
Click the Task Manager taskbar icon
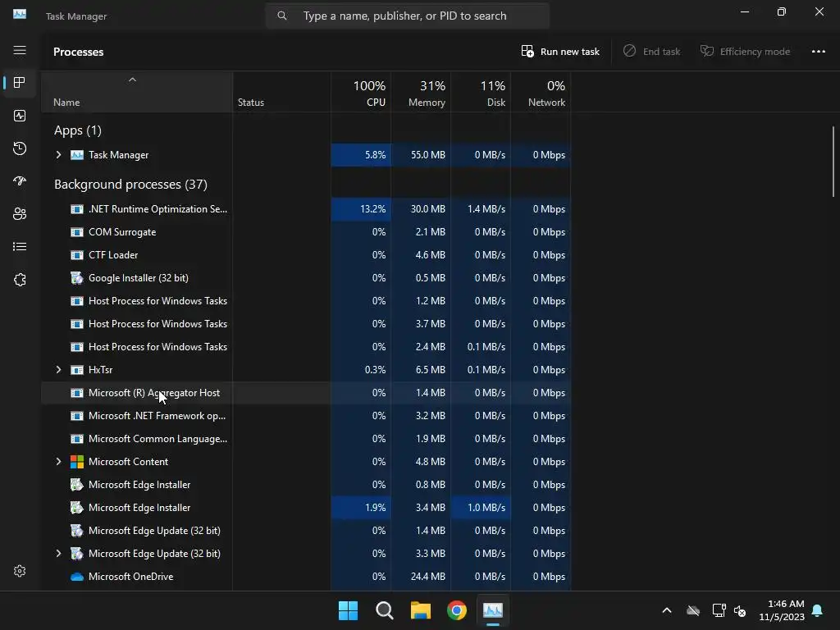click(x=493, y=610)
